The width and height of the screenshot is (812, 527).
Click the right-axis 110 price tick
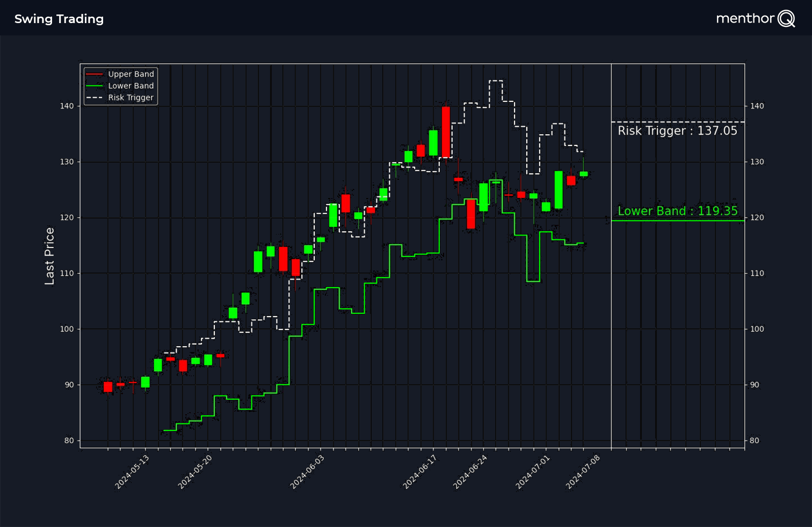[757, 273]
